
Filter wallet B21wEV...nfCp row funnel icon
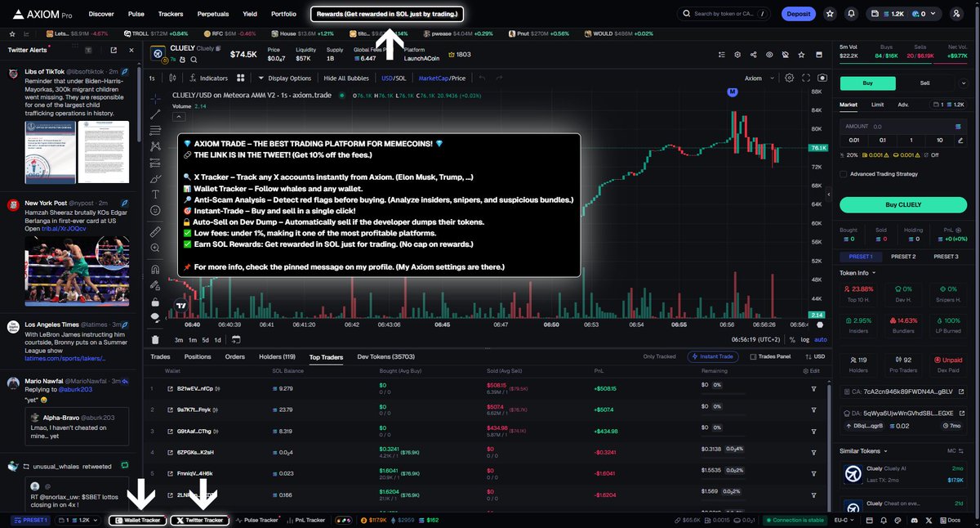pos(813,388)
